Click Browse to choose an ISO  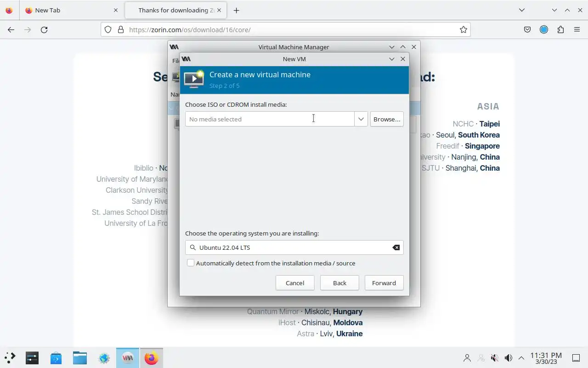pos(387,119)
